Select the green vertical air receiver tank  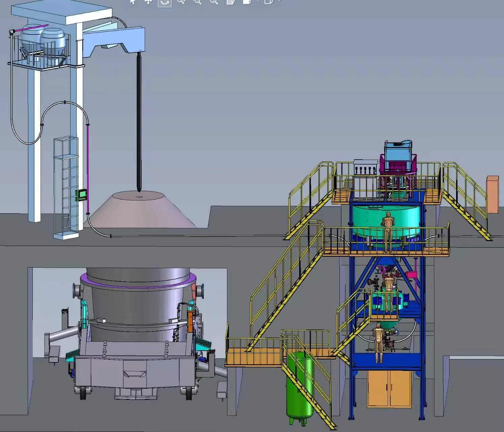tap(299, 388)
